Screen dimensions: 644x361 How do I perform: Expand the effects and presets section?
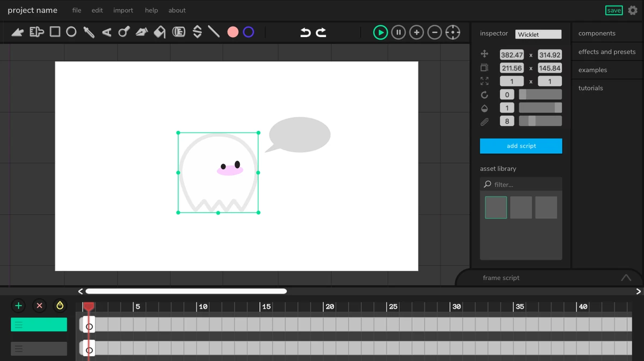click(606, 52)
